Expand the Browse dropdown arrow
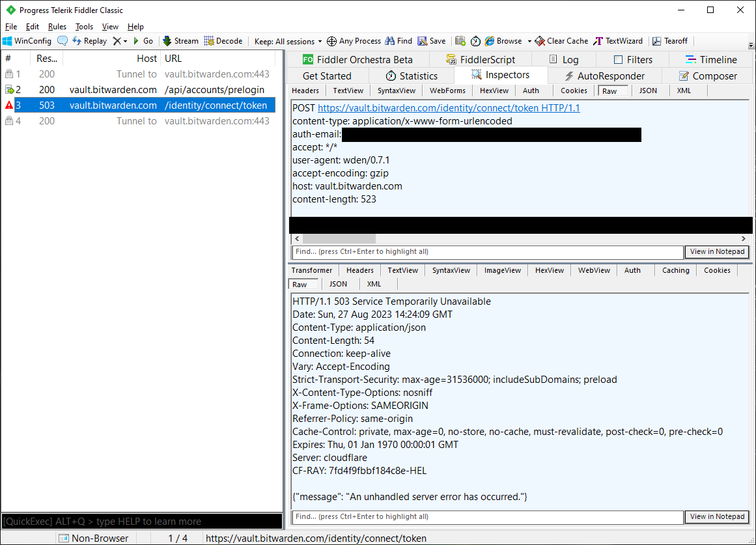Image resolution: width=756 pixels, height=545 pixels. (529, 42)
